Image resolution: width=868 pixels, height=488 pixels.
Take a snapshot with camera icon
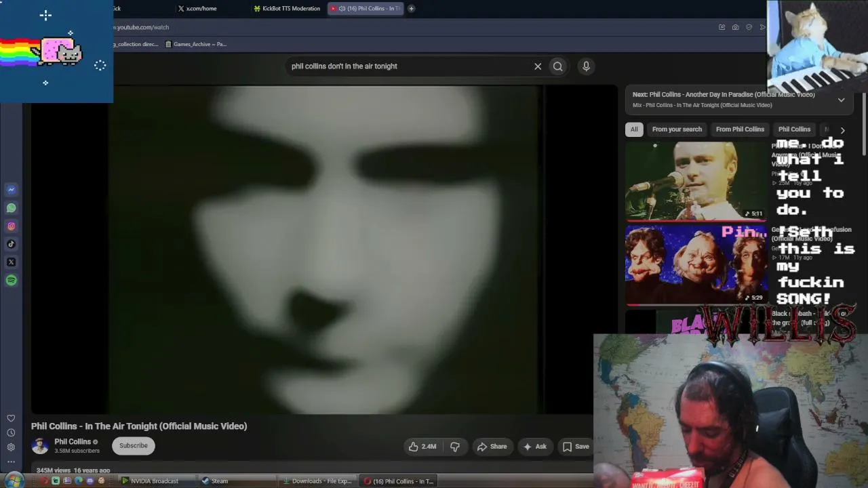(735, 27)
